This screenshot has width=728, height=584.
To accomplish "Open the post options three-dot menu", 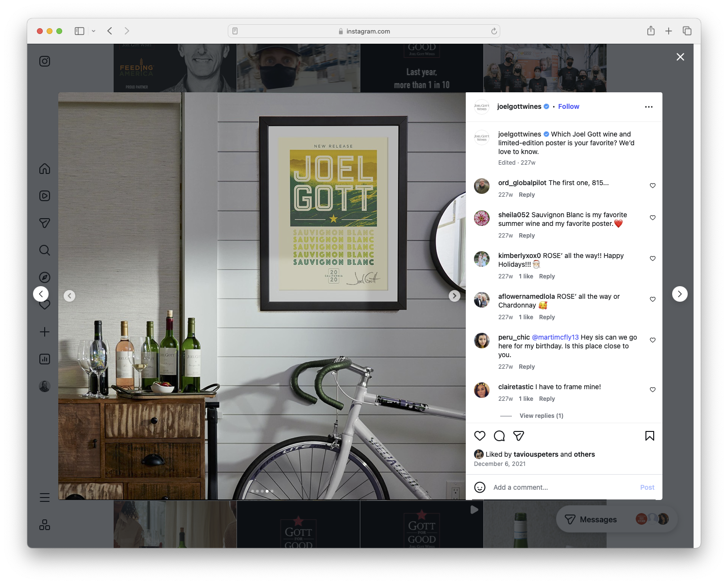I will tap(649, 106).
